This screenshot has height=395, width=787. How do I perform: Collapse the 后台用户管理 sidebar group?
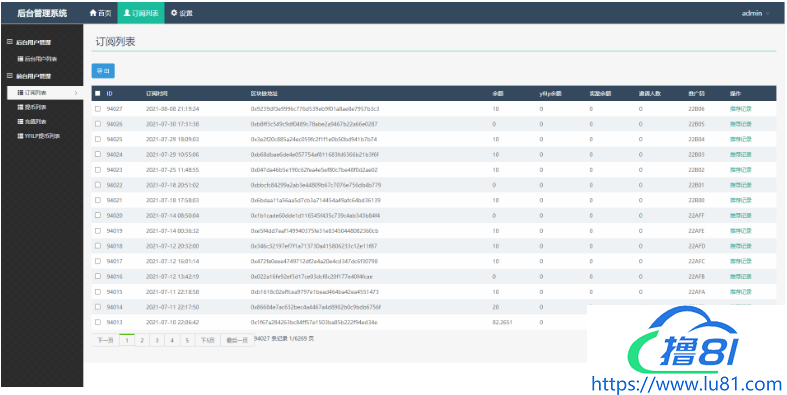coord(10,42)
